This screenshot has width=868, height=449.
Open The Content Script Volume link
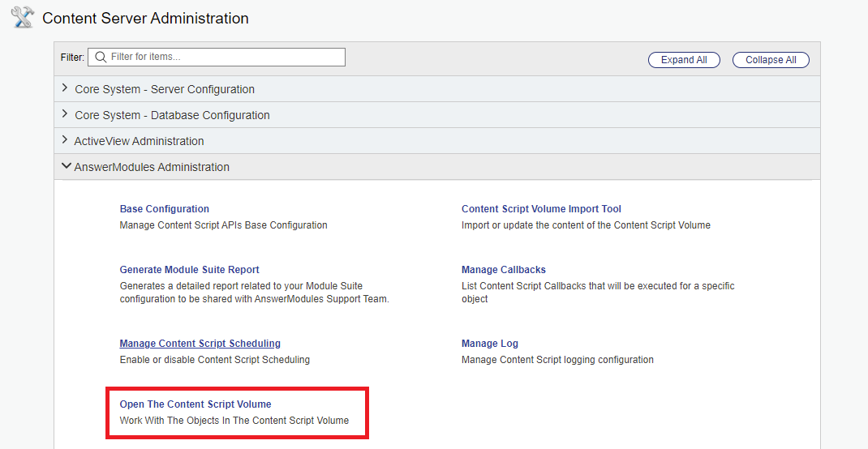click(x=196, y=404)
